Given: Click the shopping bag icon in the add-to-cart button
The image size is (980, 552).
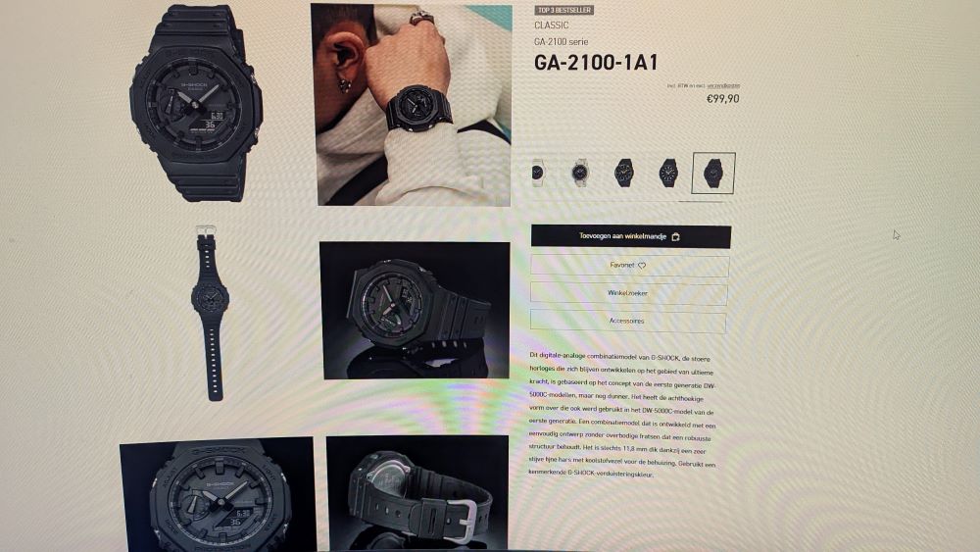Looking at the screenshot, I should click(675, 237).
